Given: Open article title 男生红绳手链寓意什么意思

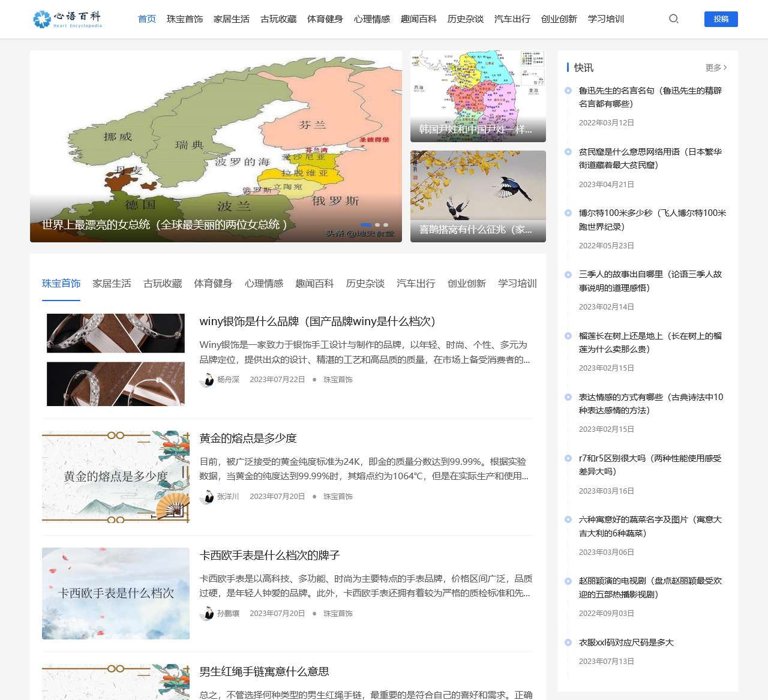Looking at the screenshot, I should [x=265, y=672].
